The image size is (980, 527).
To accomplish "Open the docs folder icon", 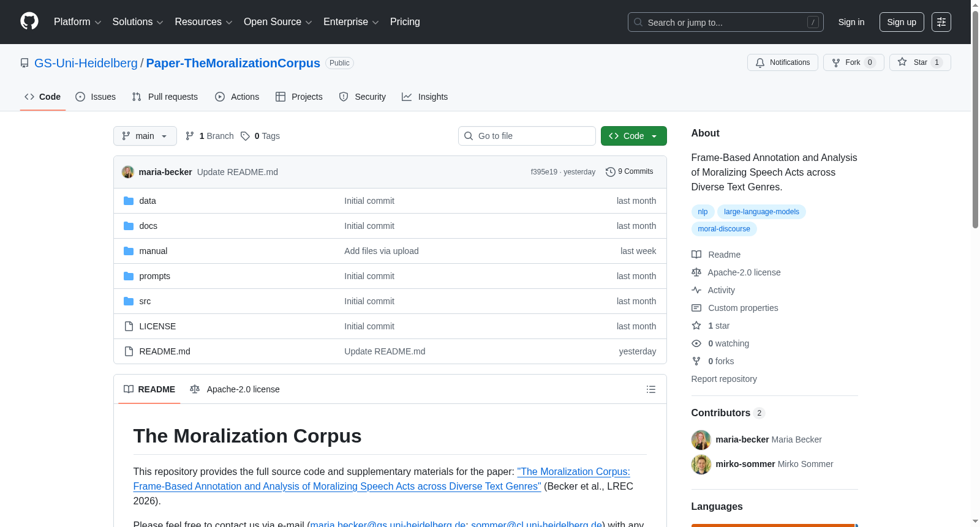I will pyautogui.click(x=129, y=226).
